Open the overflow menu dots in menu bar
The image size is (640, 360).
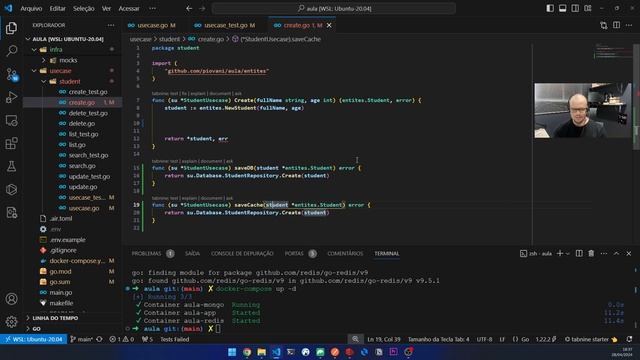[152, 8]
